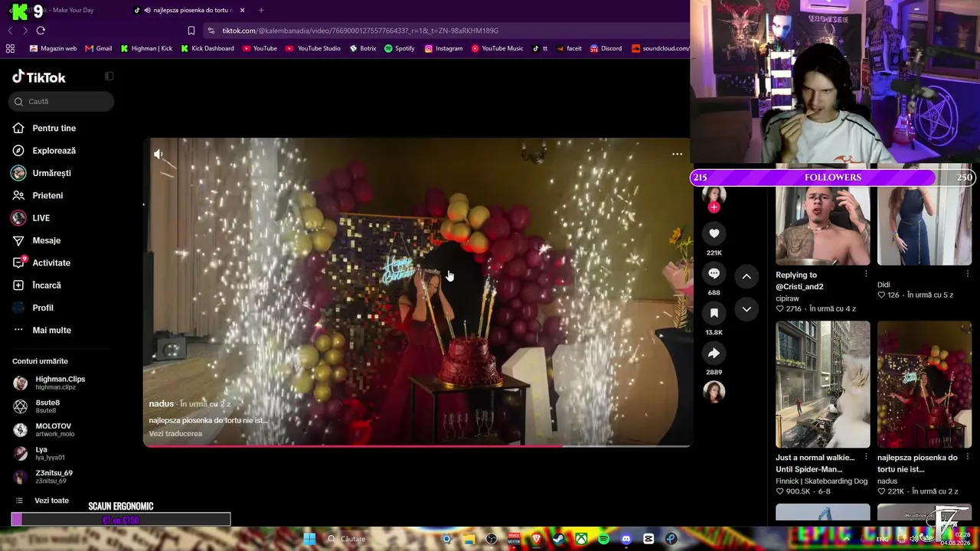The height and width of the screenshot is (551, 980).
Task: Focus the TikTok search field Caută
Action: (x=61, y=101)
